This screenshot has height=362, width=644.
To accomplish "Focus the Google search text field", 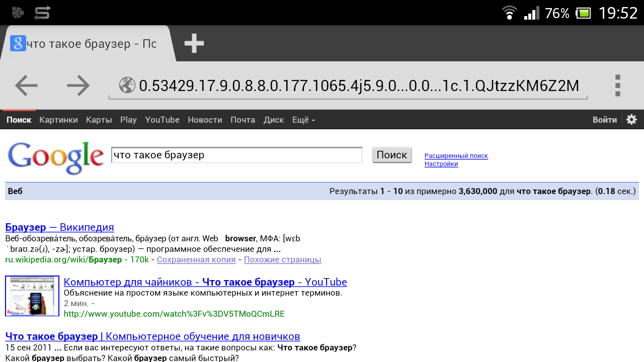I will pos(236,155).
